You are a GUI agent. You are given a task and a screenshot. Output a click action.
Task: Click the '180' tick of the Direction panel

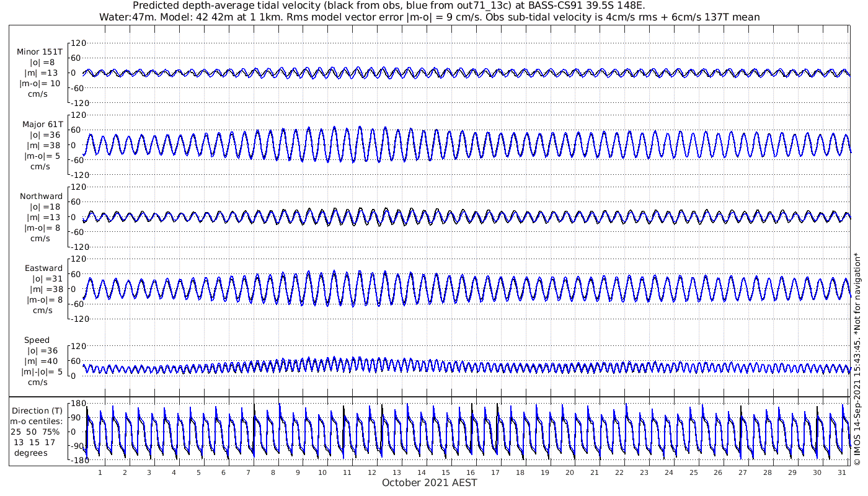click(77, 404)
